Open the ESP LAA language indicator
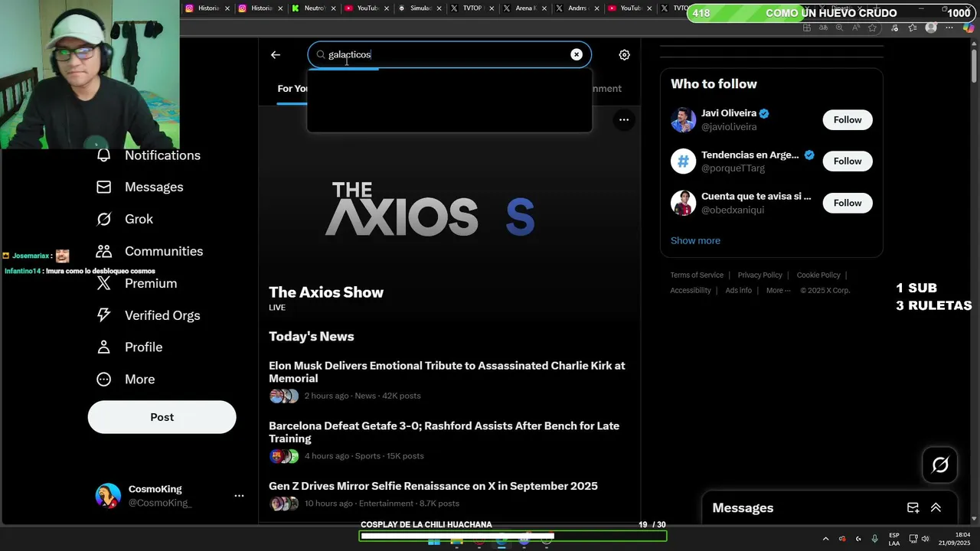Image resolution: width=980 pixels, height=551 pixels. point(894,539)
